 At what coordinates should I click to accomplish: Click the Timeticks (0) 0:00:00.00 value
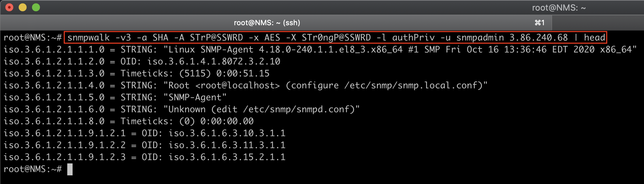(216, 121)
